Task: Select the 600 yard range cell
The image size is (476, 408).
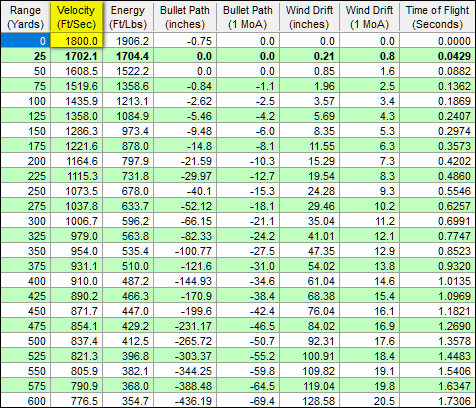Action: (25, 401)
